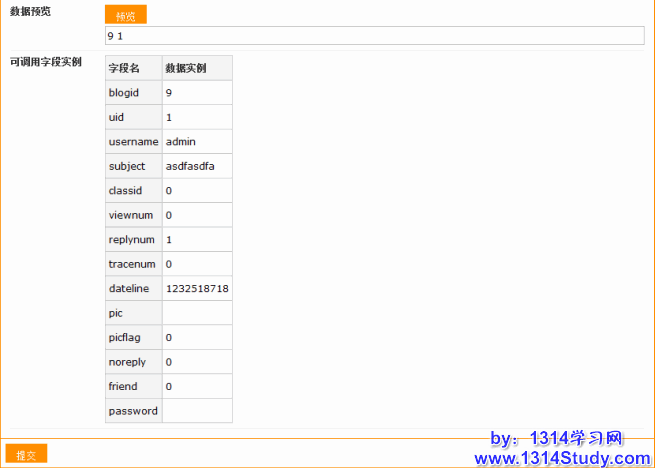Click the orange 预览 preview button
The height and width of the screenshot is (468, 655).
pos(126,15)
